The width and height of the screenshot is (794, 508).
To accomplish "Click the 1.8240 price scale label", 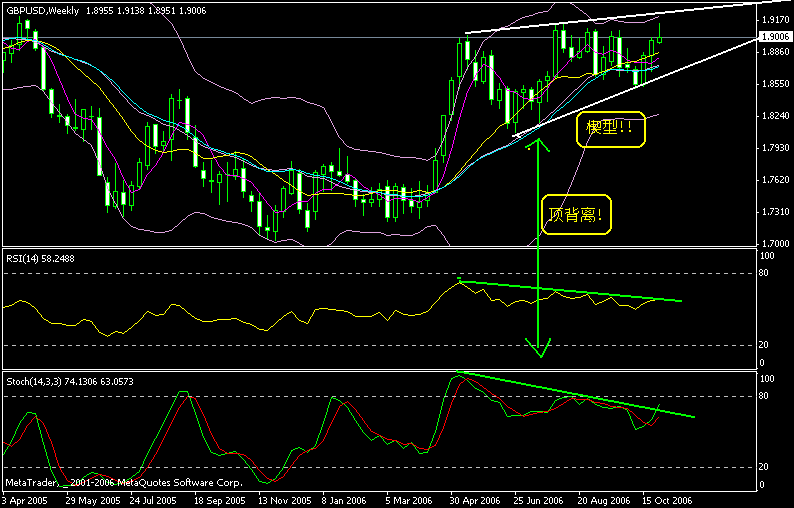I will (x=775, y=116).
